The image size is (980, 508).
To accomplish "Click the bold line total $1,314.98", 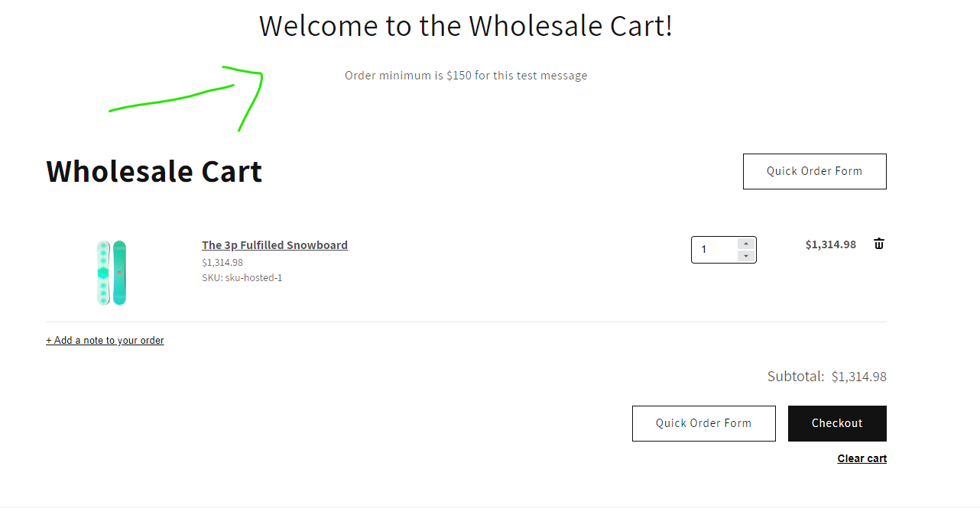I will pos(831,244).
